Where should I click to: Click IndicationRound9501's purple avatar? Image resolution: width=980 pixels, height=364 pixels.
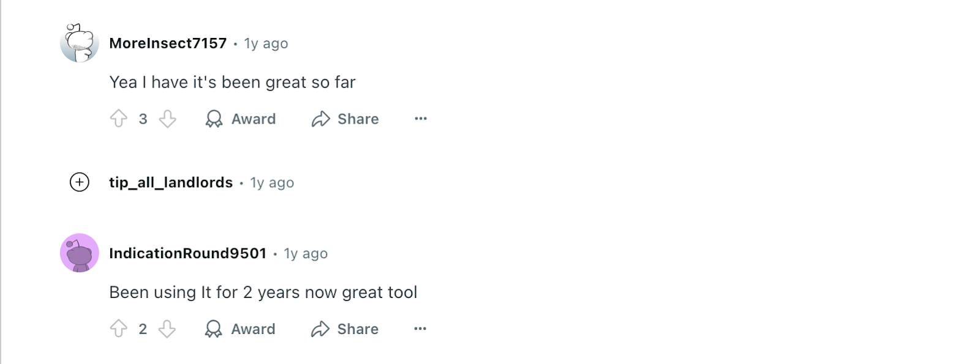[x=80, y=253]
